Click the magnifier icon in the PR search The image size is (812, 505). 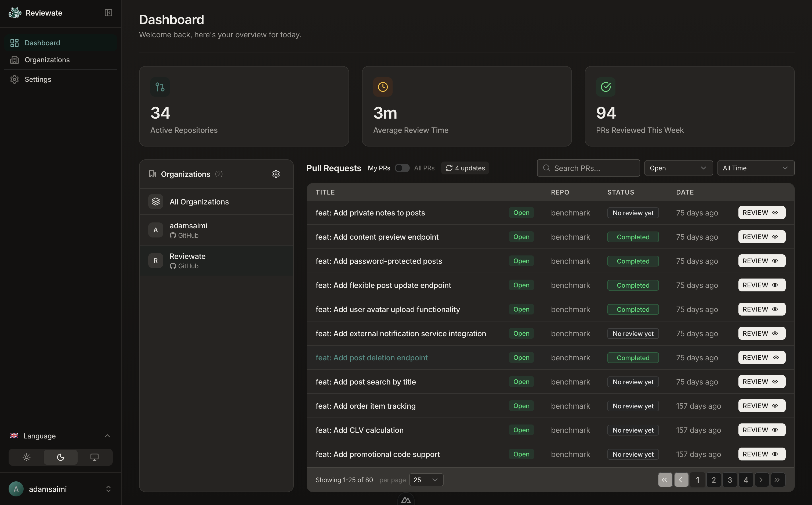coord(546,168)
